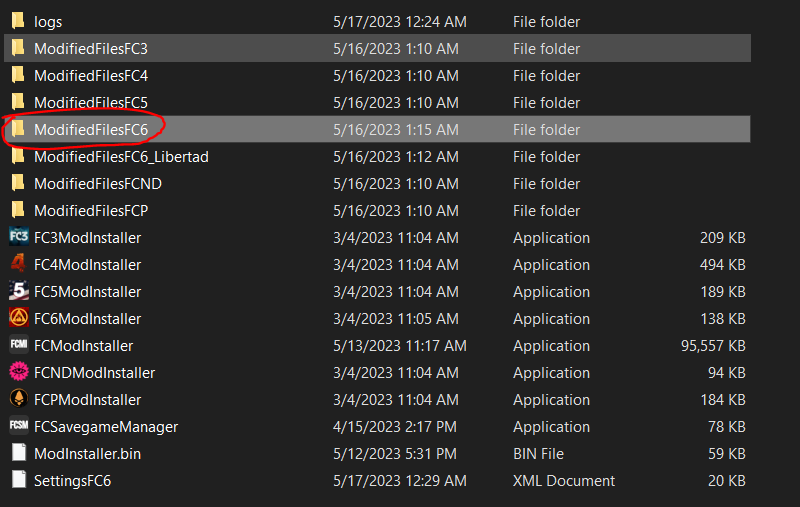This screenshot has width=800, height=507.
Task: Click the FCPModInstaller application icon
Action: [x=18, y=399]
